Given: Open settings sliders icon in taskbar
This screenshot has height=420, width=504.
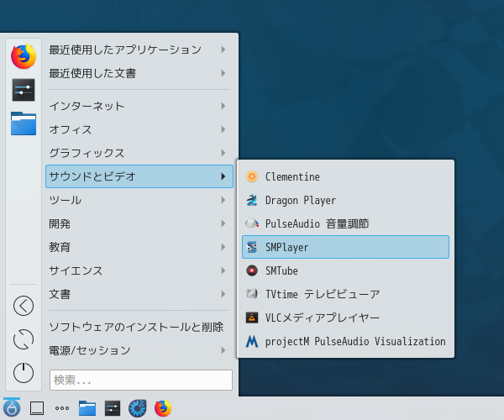Looking at the screenshot, I should [113, 408].
